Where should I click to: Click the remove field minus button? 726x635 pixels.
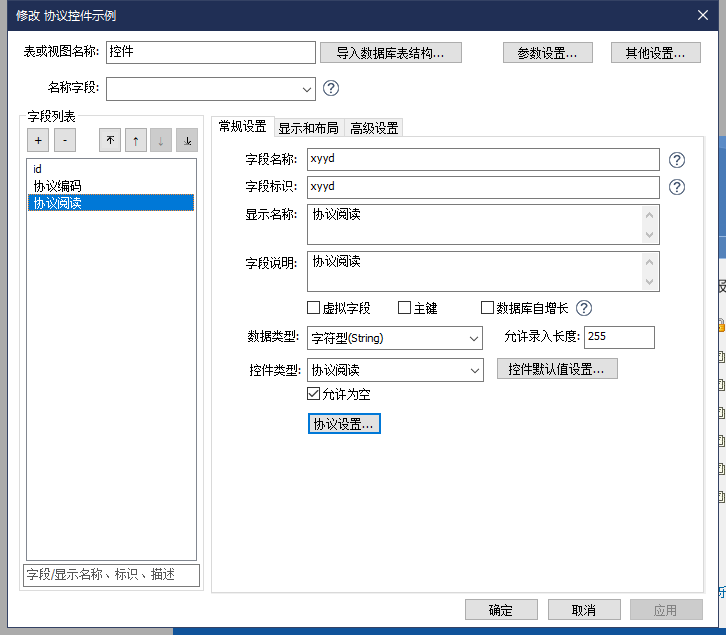click(63, 141)
